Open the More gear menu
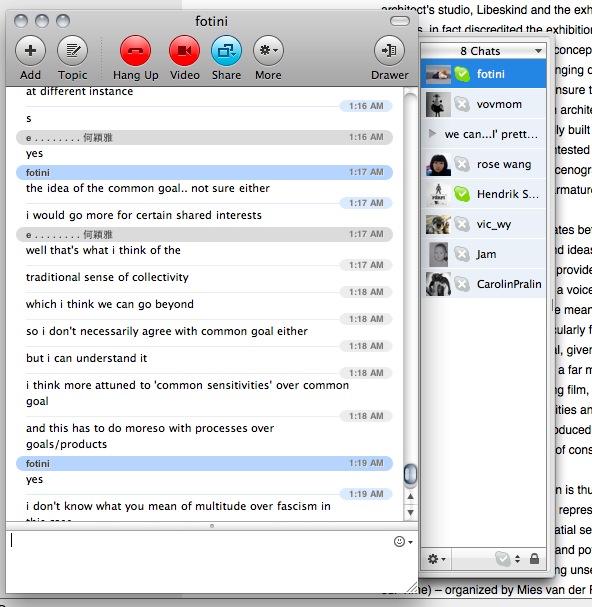 pyautogui.click(x=268, y=51)
